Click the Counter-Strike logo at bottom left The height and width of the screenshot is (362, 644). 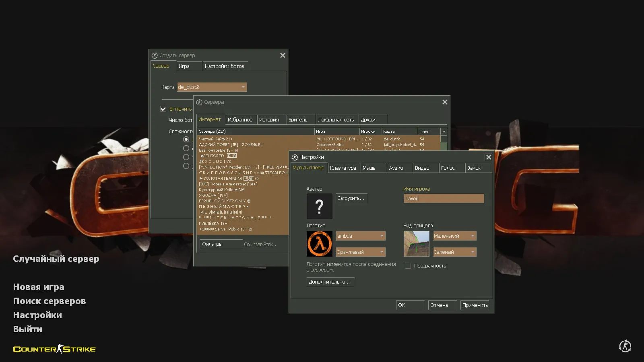point(54,349)
